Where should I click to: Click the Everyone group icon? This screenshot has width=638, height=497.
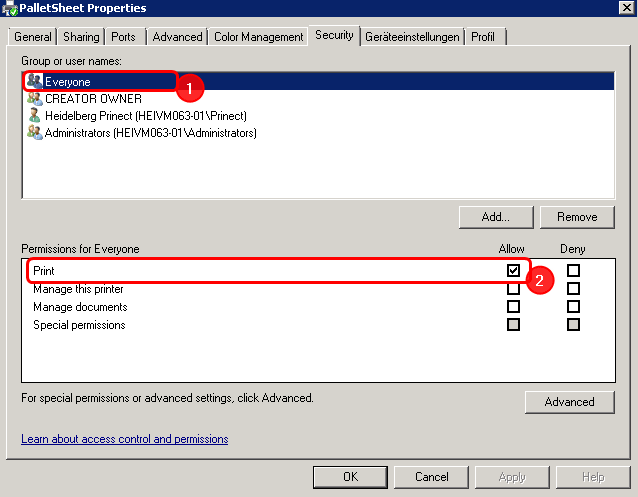click(x=35, y=81)
